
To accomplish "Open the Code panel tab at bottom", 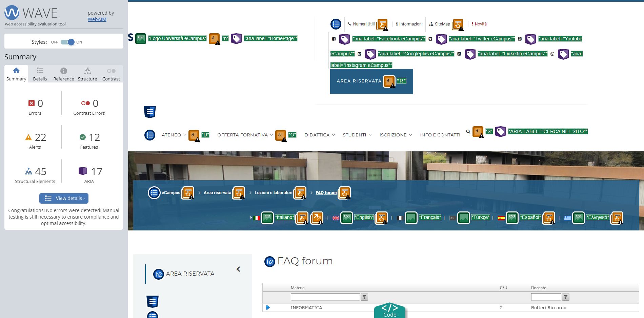I will (390, 311).
